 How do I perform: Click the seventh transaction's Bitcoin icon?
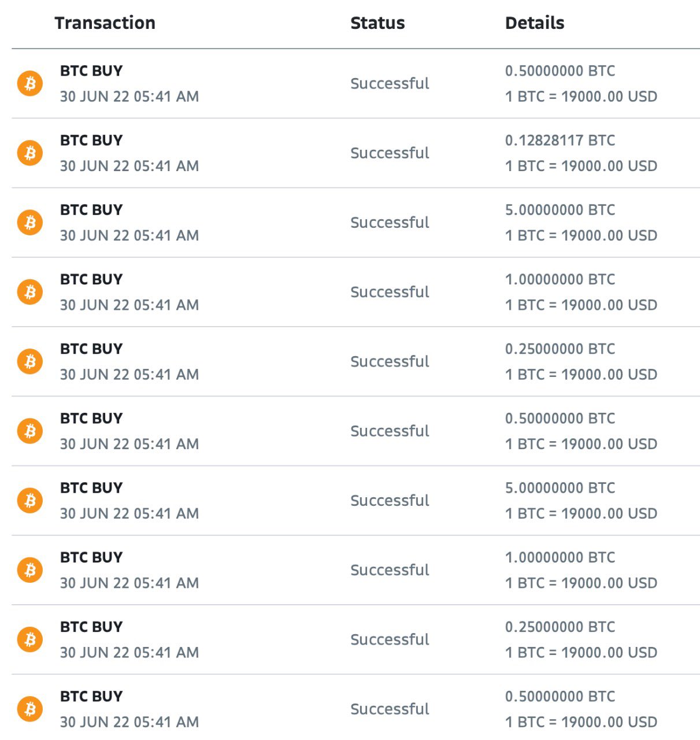click(30, 500)
